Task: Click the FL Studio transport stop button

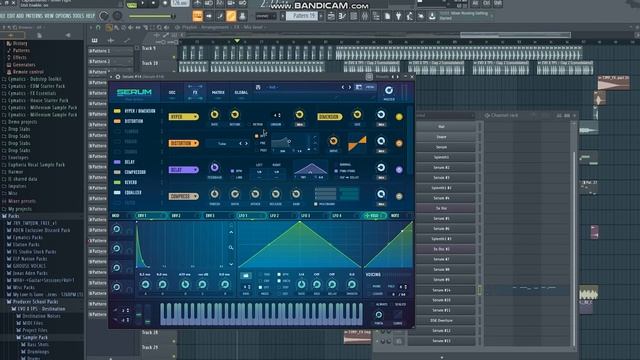Action: coord(154,3)
